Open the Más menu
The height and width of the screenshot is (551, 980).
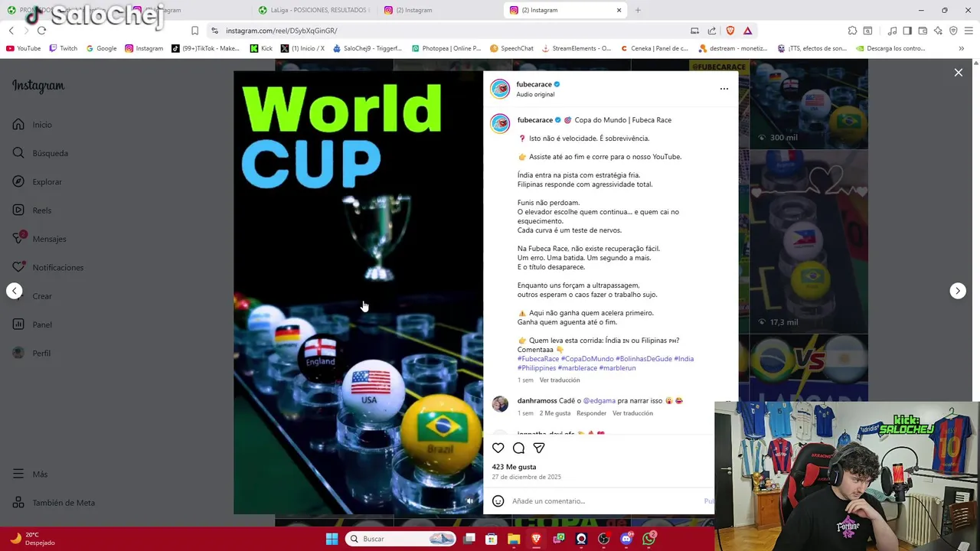click(30, 474)
